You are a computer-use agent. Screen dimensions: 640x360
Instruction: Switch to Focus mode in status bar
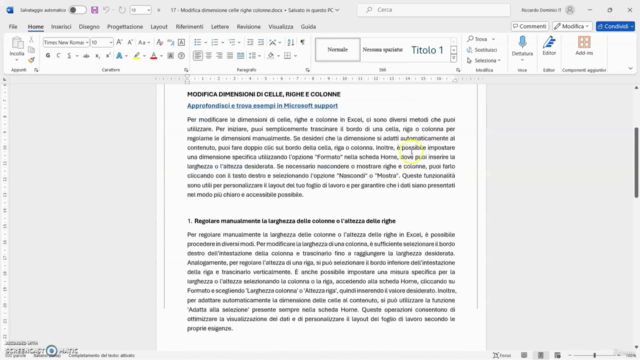[x=502, y=355]
